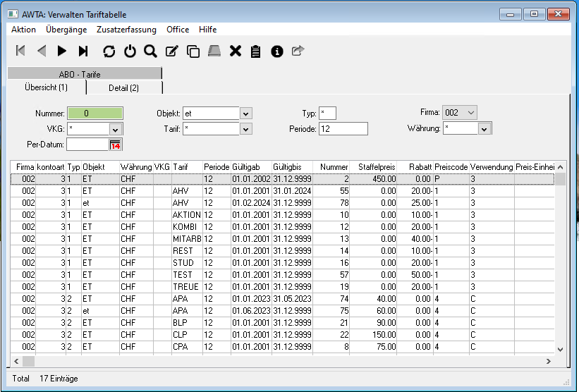Copy record using the duplicate icon

point(193,51)
